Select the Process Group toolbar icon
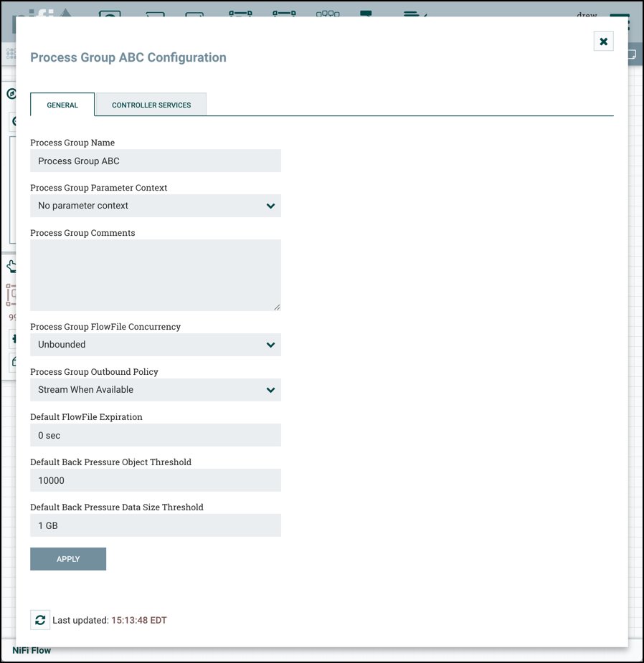The image size is (644, 663). (x=240, y=14)
